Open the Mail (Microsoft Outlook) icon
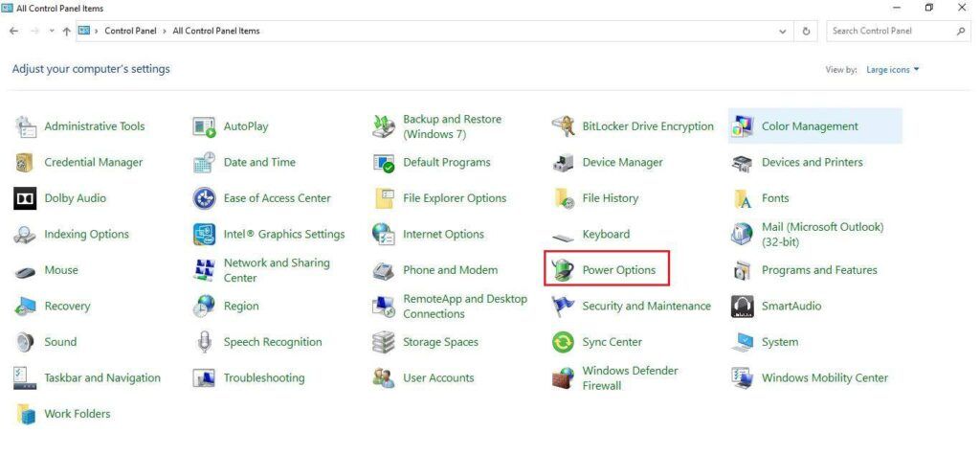980x455 pixels. [x=742, y=235]
